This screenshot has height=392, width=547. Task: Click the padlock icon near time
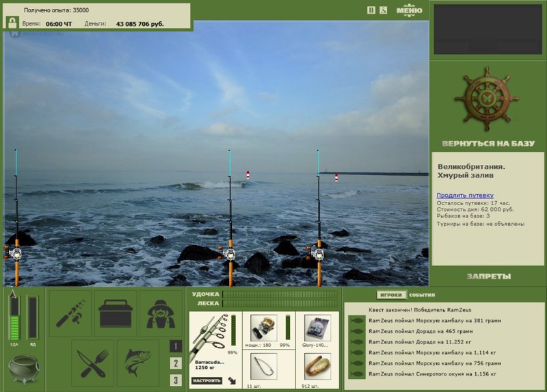(x=12, y=23)
